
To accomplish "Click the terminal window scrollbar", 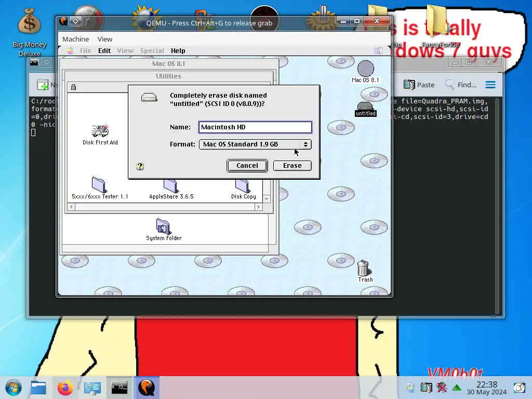I will tap(497, 206).
